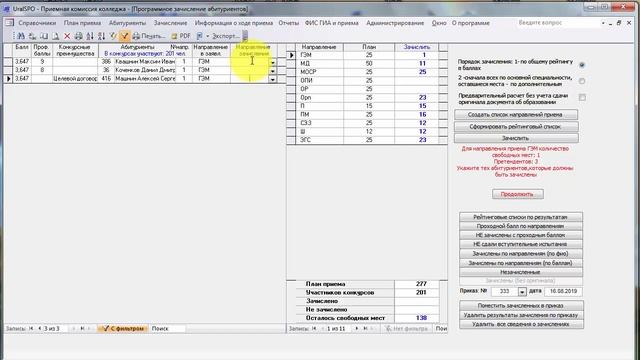
Task: Toggle preliminary calculation without original document checkbox
Action: point(582,98)
